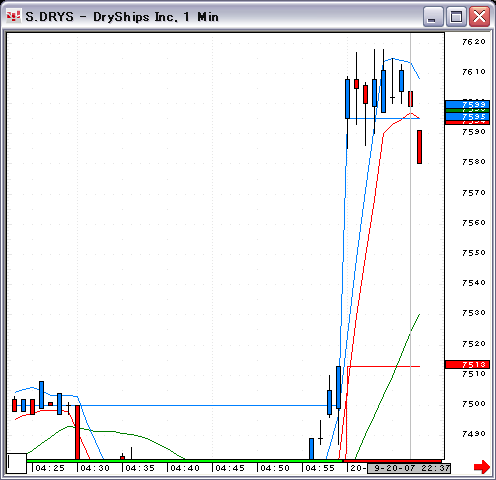Screen dimensions: 496x480
Task: Maximize the DryShips chart window
Action: pyautogui.click(x=456, y=17)
